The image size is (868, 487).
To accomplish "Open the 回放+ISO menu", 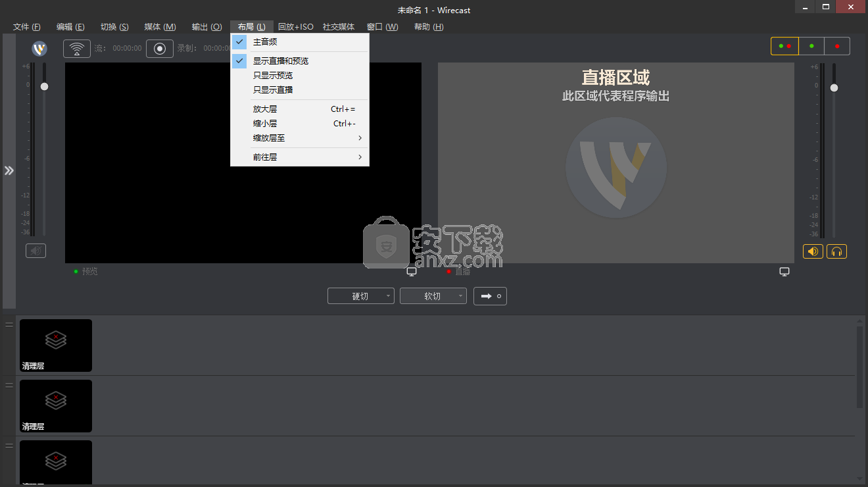I will pos(296,27).
